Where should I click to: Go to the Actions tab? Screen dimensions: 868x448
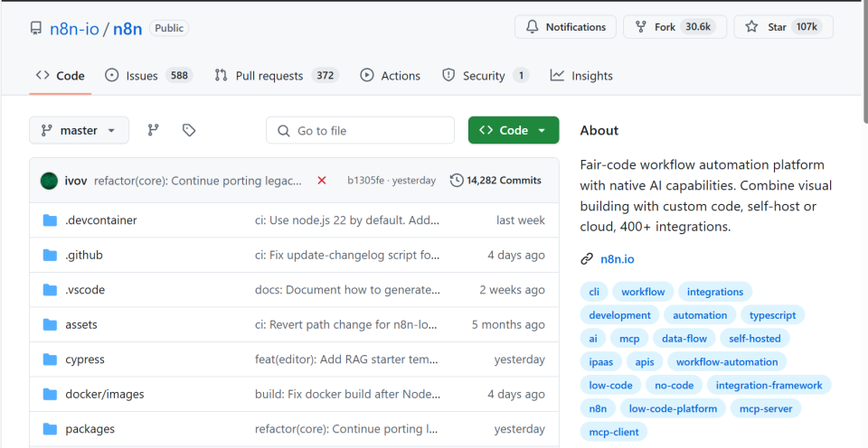[391, 76]
